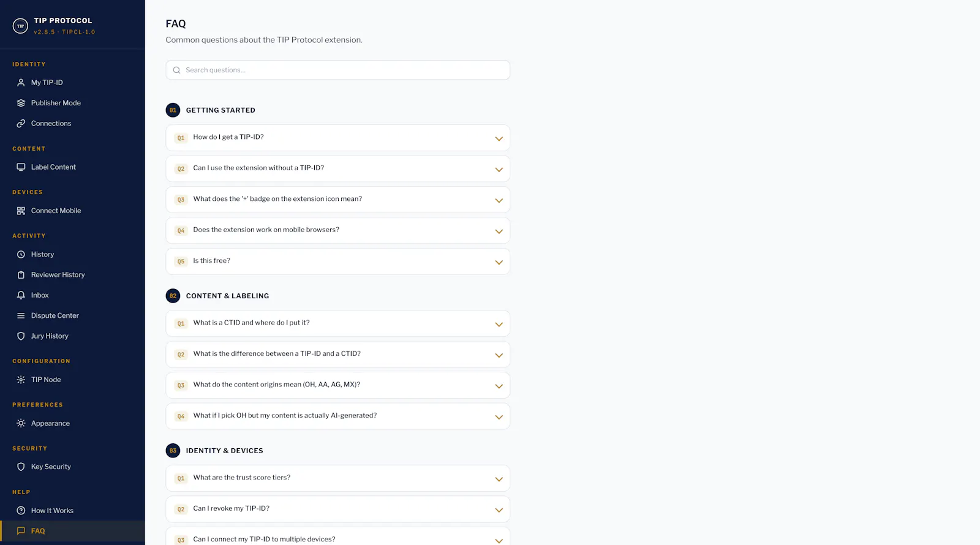Open My TIP-ID page
This screenshot has height=545, width=980.
[x=72, y=83]
